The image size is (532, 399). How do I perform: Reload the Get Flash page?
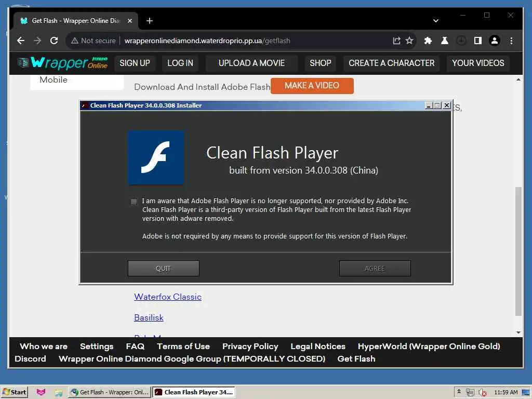coord(54,41)
